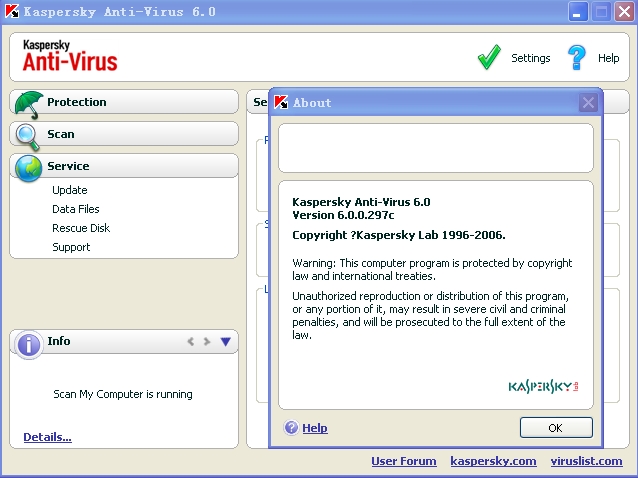Screen dimensions: 638x478
Task: Click the Kaspersky Anti-Virus header logo
Action: 70,56
